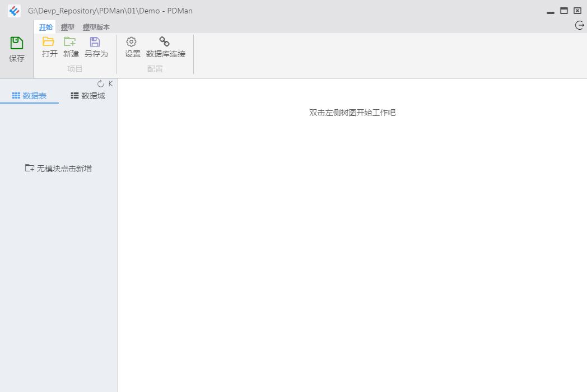Collapse the left sidebar panel
Image resolution: width=587 pixels, height=392 pixels.
(110, 83)
